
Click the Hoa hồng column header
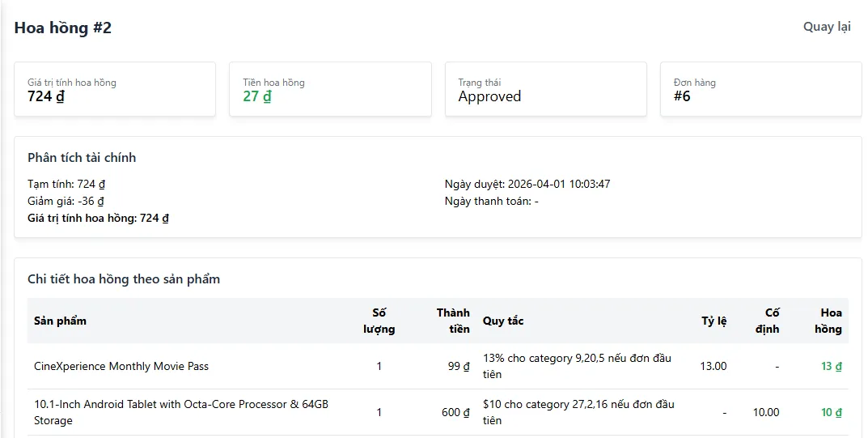pos(828,321)
